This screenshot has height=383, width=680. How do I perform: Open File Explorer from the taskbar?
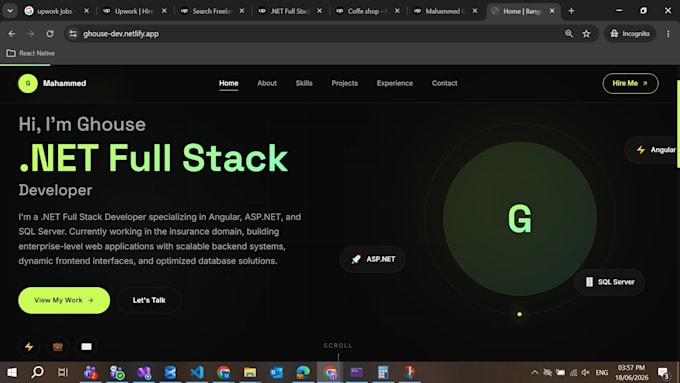pyautogui.click(x=250, y=372)
